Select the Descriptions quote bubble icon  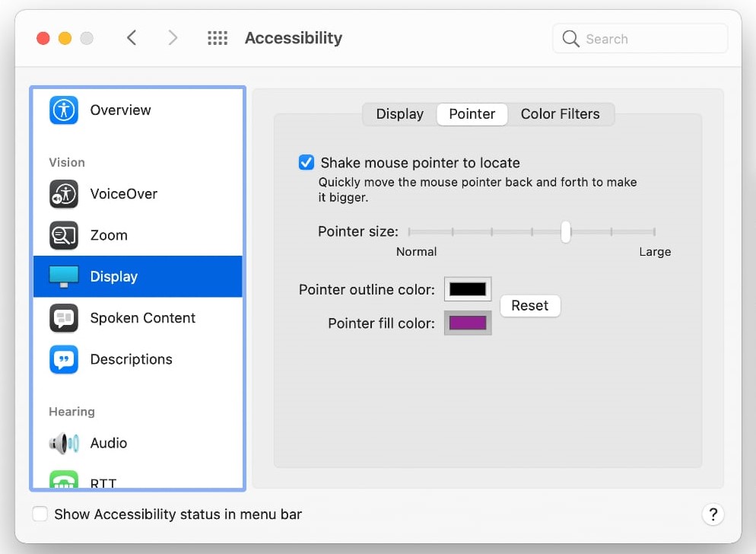pyautogui.click(x=64, y=359)
